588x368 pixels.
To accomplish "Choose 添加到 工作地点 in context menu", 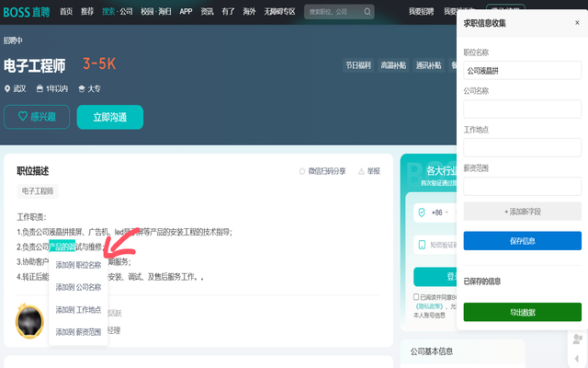I will 78,310.
